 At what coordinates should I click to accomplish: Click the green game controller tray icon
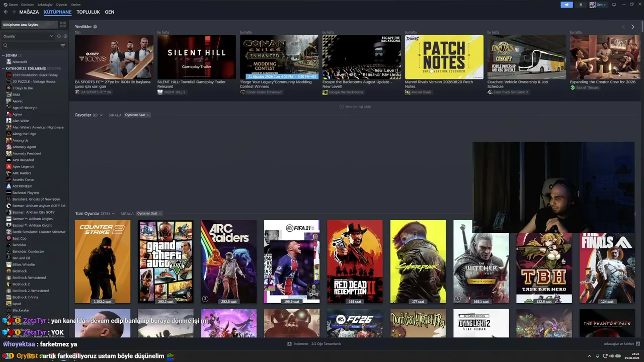coord(618,356)
